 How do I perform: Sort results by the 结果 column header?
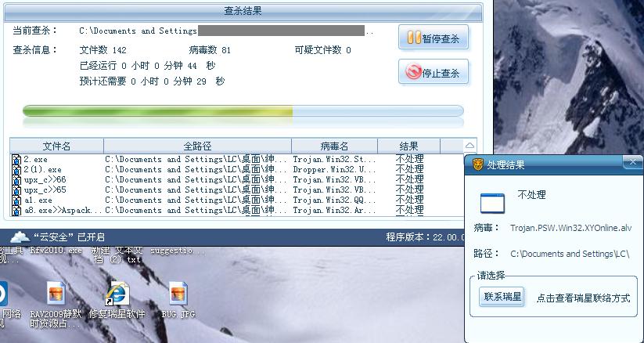coord(408,146)
